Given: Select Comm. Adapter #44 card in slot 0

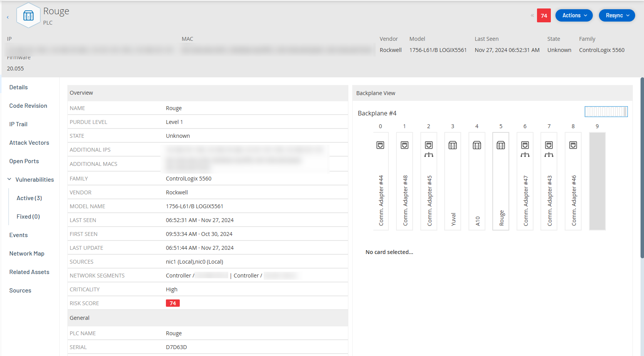Looking at the screenshot, I should click(381, 181).
